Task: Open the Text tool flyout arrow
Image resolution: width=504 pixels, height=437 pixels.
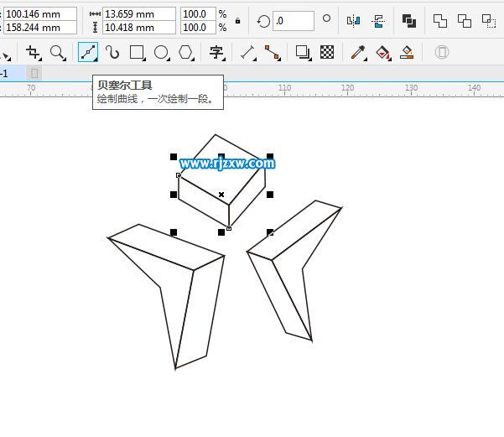Action: coord(223,59)
